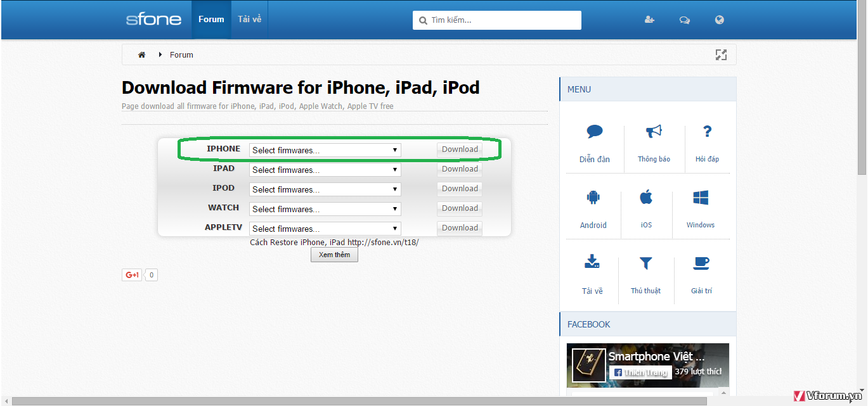This screenshot has width=868, height=406.
Task: Click Download button for WATCH
Action: coord(460,208)
